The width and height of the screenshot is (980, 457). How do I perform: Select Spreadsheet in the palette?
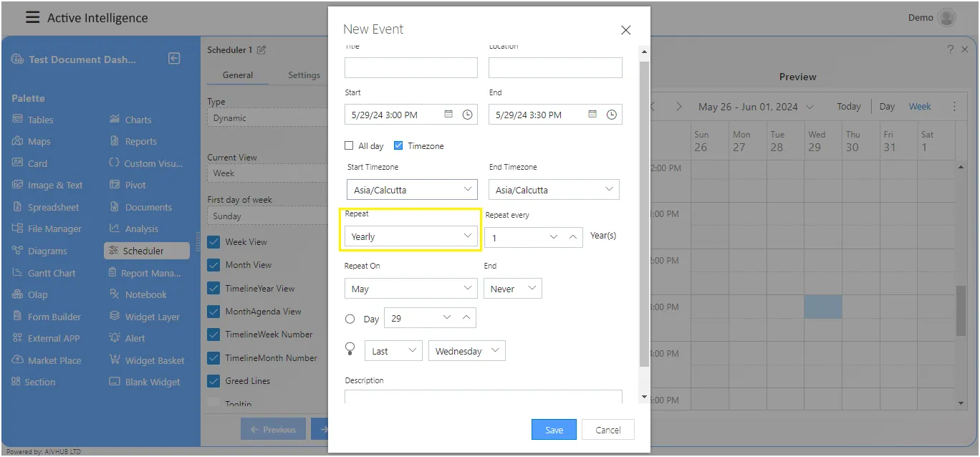click(x=46, y=207)
